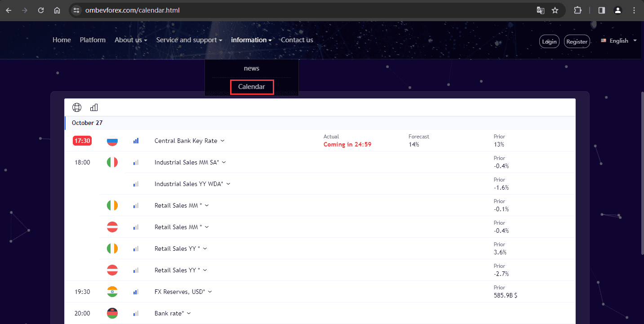Click Ireland flag beside Retail Sales MM
644x324 pixels.
point(112,205)
